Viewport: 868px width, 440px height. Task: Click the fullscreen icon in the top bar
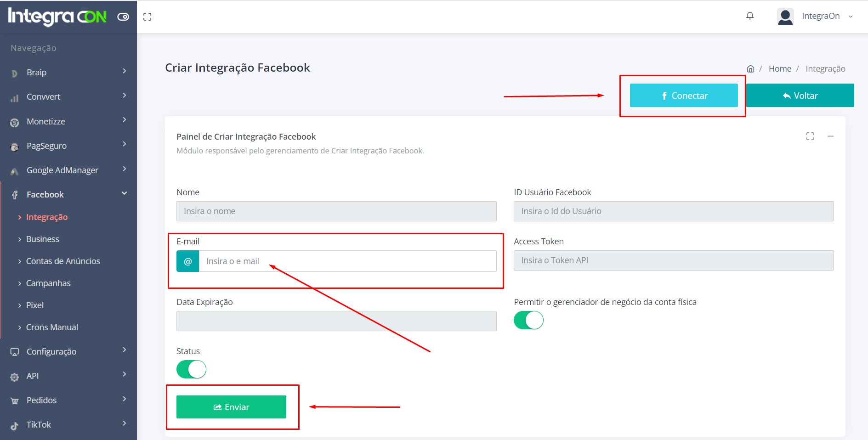tap(147, 17)
